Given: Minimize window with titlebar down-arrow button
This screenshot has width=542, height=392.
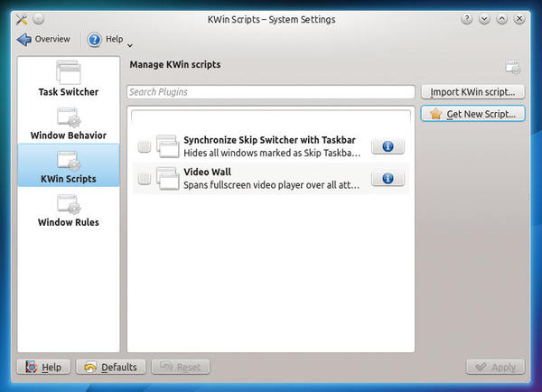Looking at the screenshot, I should [484, 19].
